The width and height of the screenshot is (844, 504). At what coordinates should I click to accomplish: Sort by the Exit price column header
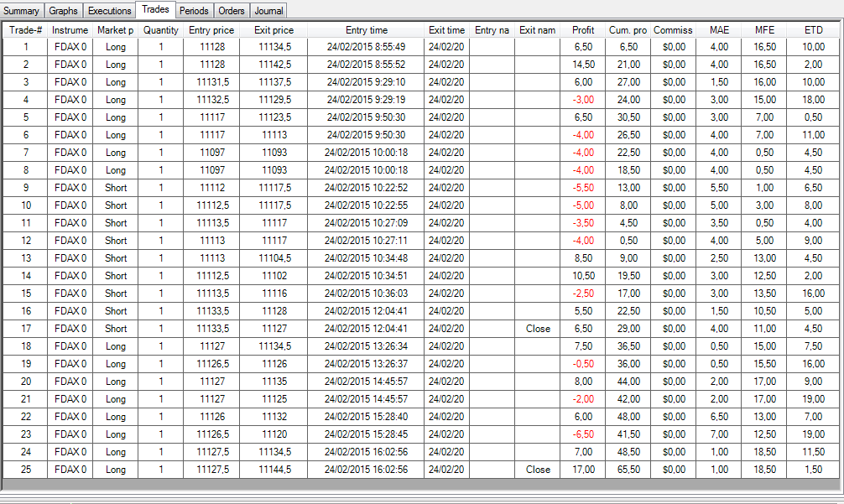[274, 30]
